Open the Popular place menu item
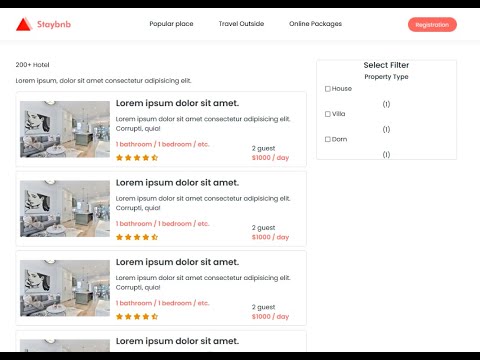The image size is (480, 360). (171, 24)
